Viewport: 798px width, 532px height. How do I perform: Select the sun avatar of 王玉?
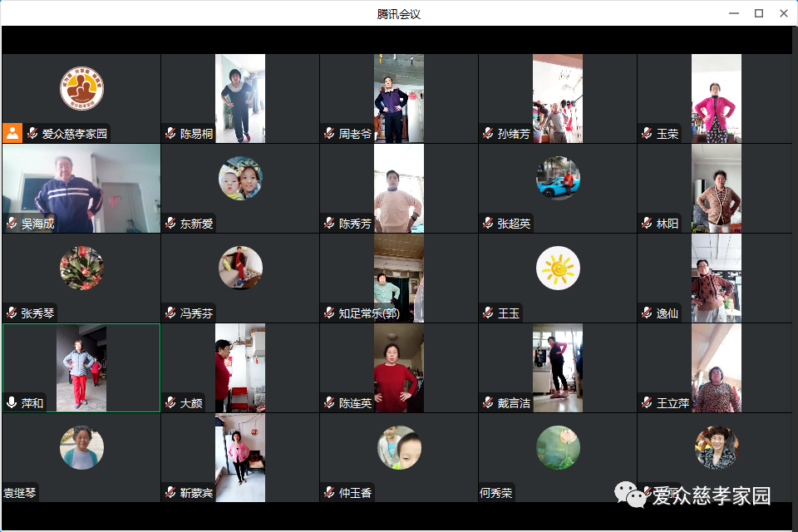pyautogui.click(x=558, y=268)
